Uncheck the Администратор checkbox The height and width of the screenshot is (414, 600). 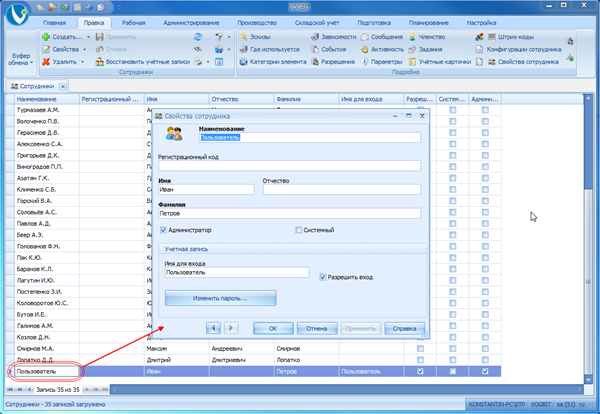(x=163, y=229)
